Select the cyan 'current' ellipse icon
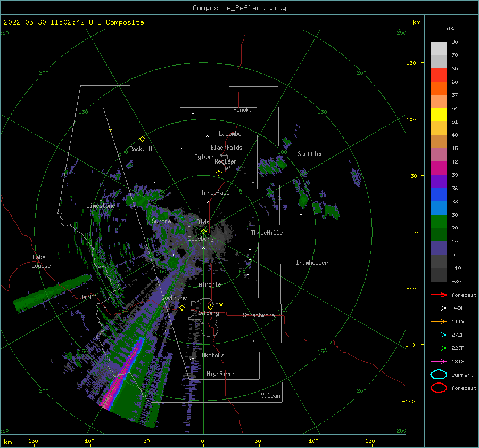 (x=439, y=374)
